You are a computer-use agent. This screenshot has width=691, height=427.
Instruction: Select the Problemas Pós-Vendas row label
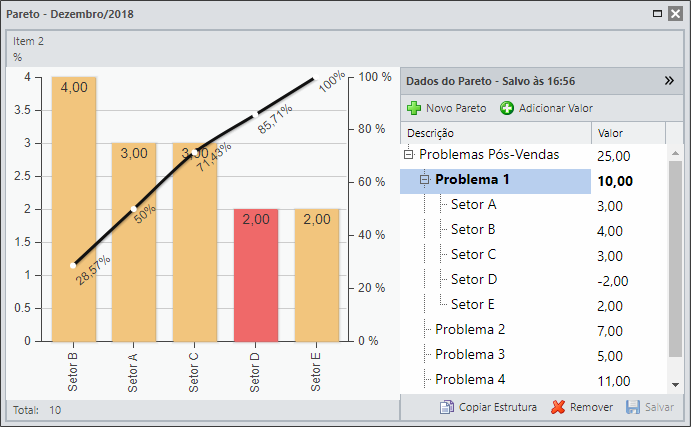pos(489,155)
